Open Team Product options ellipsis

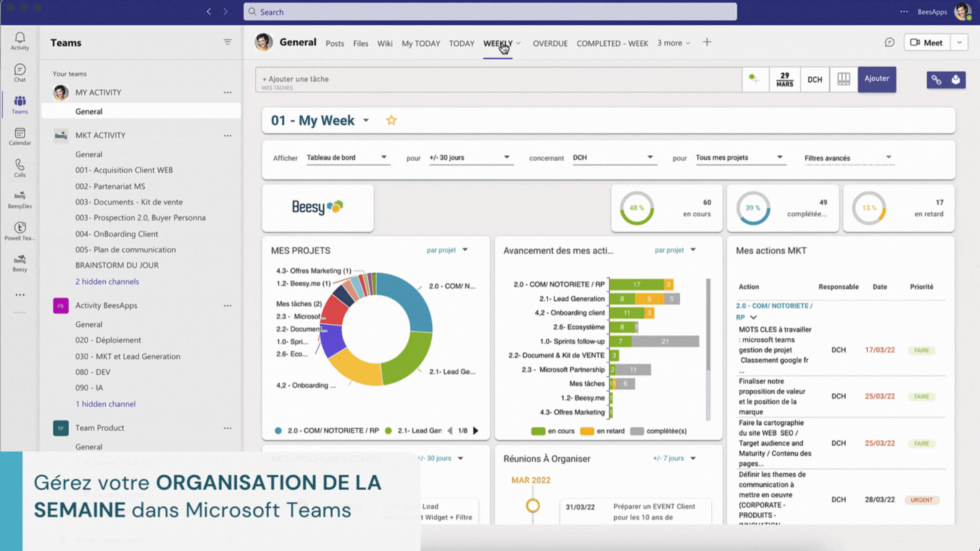click(227, 428)
